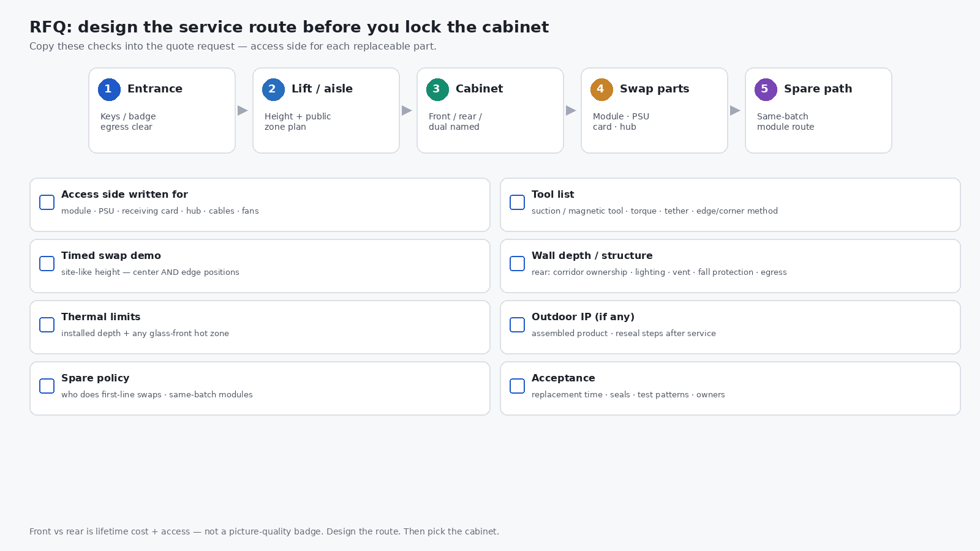Tick the Wall depth / structure checkbox
980x551 pixels.
click(x=518, y=263)
